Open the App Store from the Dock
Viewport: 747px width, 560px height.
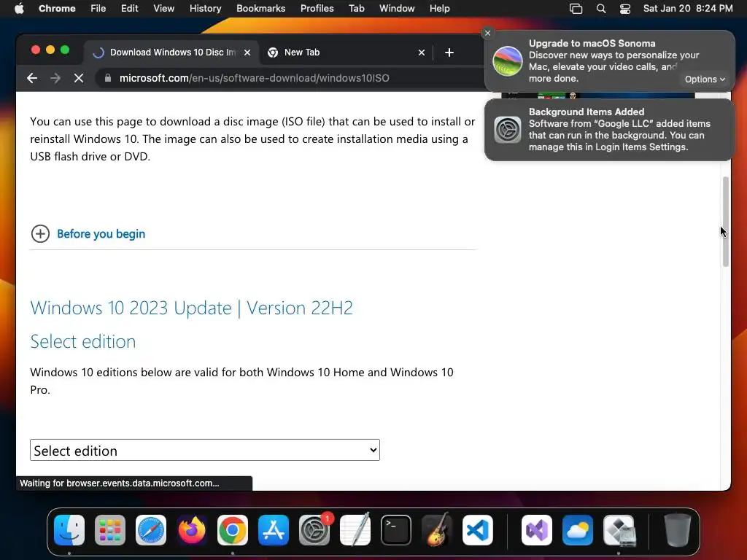click(274, 530)
